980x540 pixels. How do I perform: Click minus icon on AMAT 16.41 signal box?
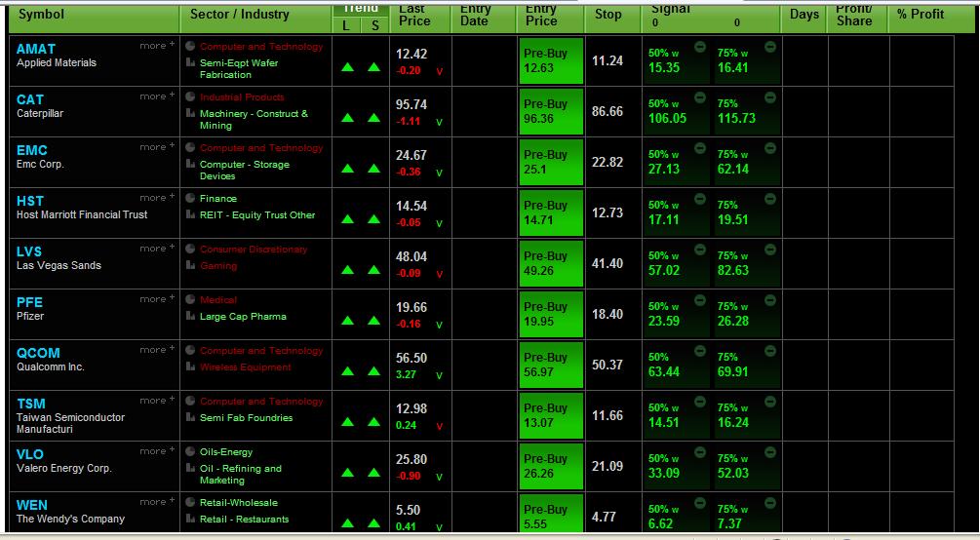[770, 47]
